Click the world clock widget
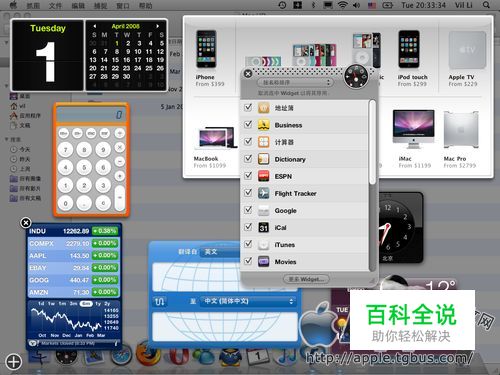Viewport: 500px width, 375px height. (x=400, y=227)
